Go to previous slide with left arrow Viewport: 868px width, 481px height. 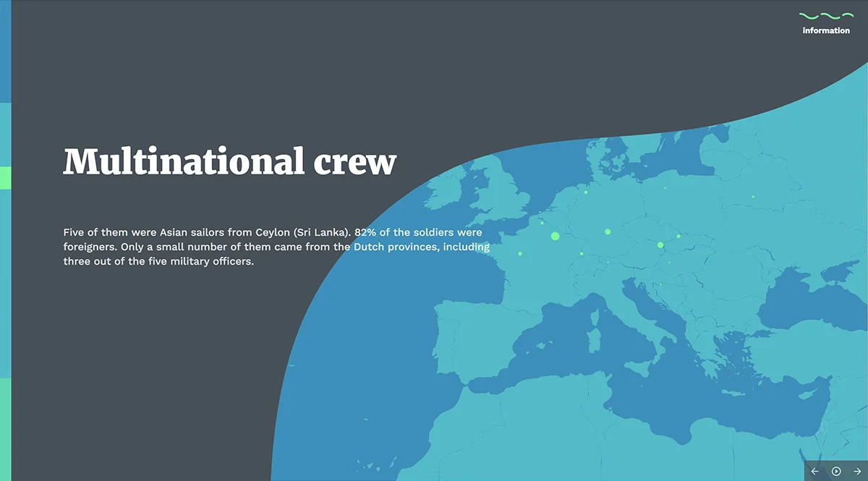tap(815, 472)
